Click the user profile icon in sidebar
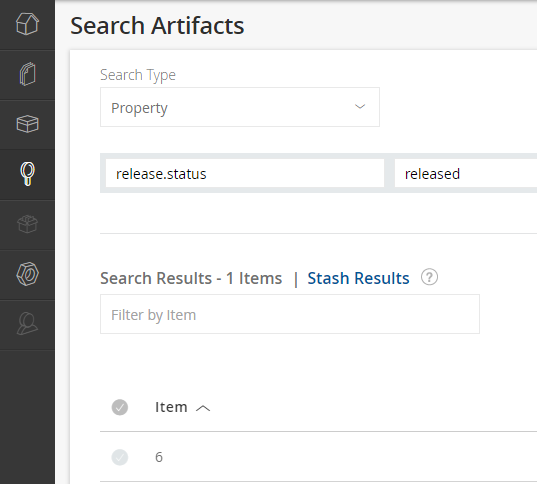This screenshot has width=537, height=484. point(27,324)
